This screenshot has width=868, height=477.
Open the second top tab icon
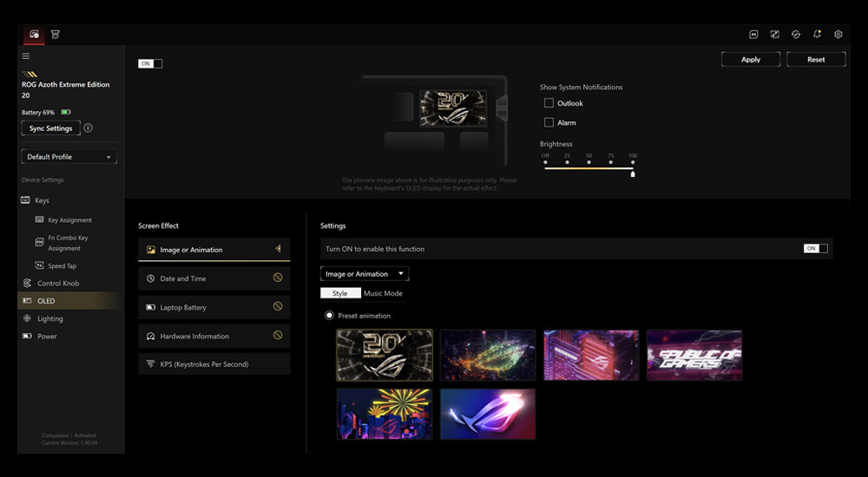56,35
